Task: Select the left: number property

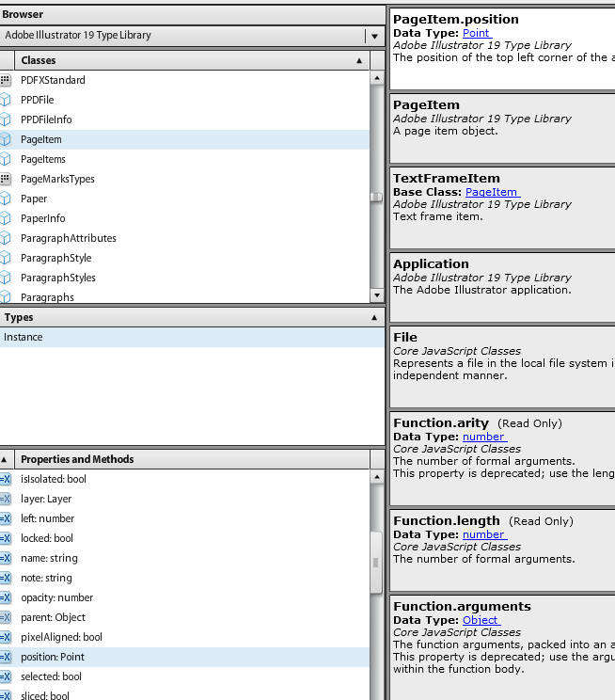Action: point(184,518)
